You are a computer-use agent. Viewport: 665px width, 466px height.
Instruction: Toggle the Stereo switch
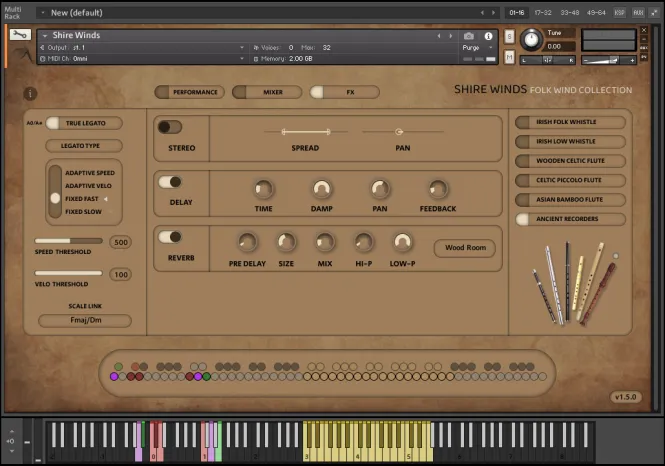(x=170, y=127)
